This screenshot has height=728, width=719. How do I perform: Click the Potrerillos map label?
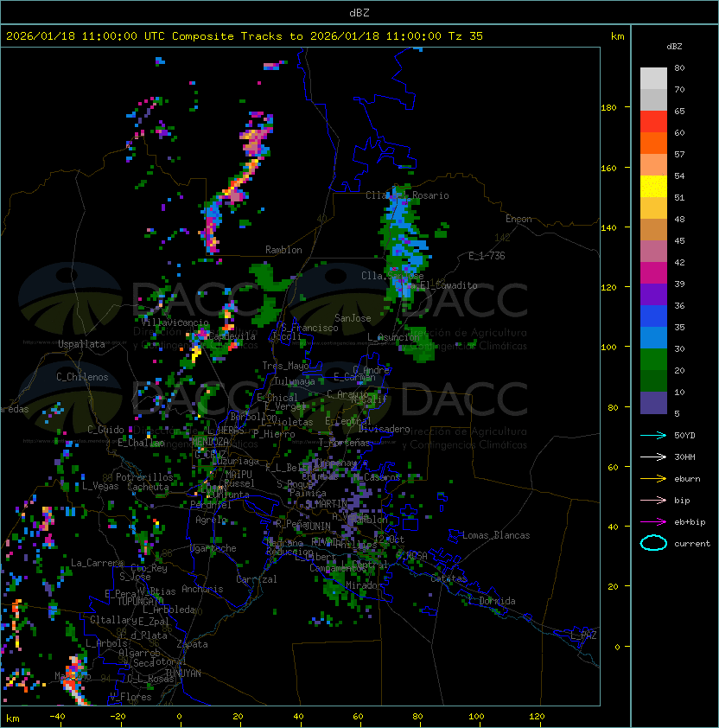144,477
